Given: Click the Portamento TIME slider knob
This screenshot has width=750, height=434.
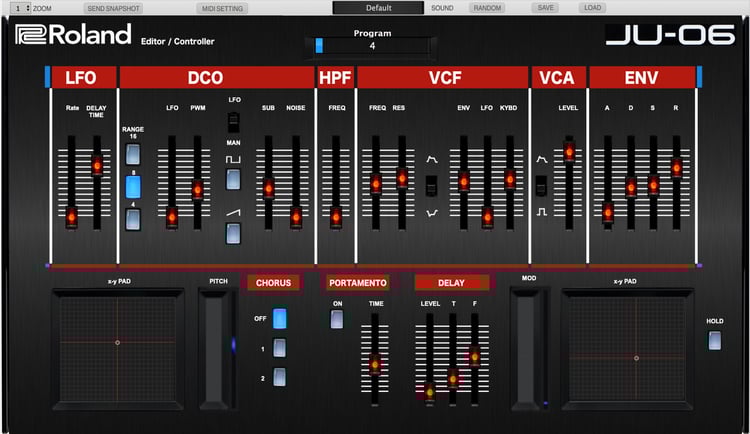Looking at the screenshot, I should tap(375, 365).
